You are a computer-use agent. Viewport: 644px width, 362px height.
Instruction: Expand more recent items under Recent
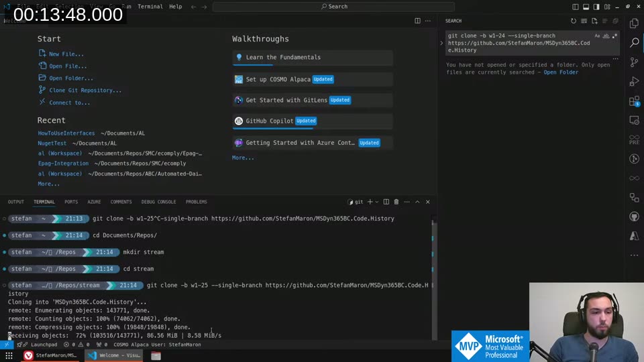tap(48, 184)
